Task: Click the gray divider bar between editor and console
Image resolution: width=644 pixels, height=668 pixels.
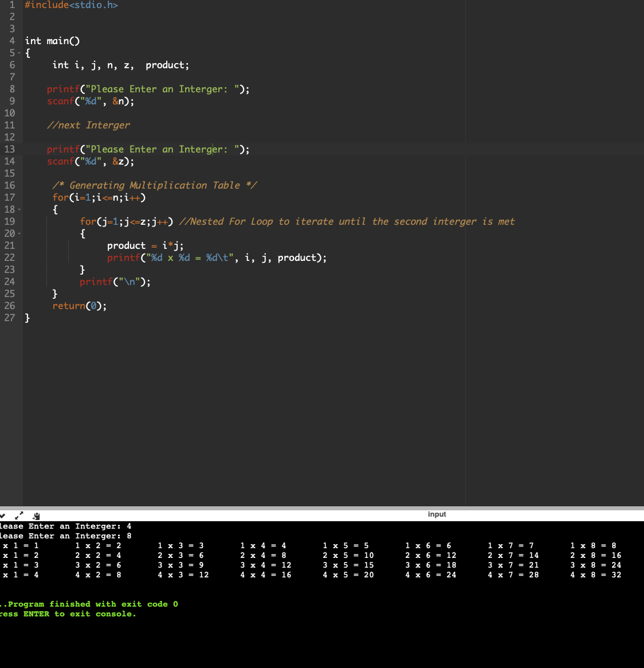Action: pyautogui.click(x=322, y=508)
